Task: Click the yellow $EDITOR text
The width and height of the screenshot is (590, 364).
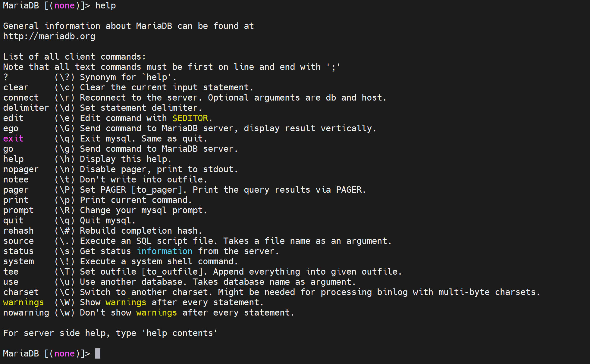Action: tap(190, 118)
